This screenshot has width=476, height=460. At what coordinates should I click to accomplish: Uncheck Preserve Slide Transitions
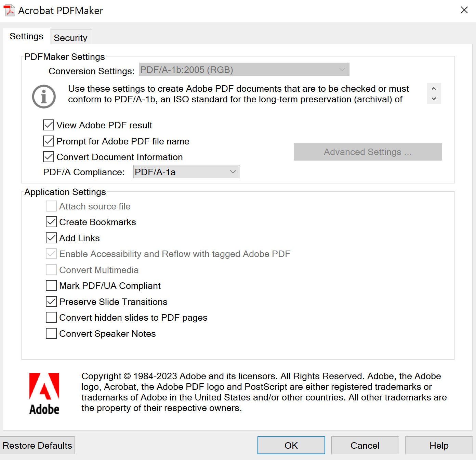click(51, 302)
